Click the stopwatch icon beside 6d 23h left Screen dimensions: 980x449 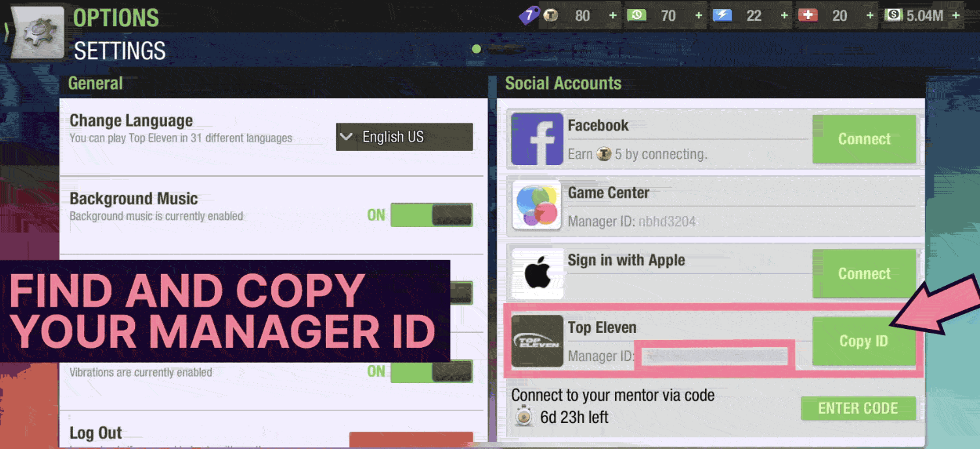(x=524, y=417)
